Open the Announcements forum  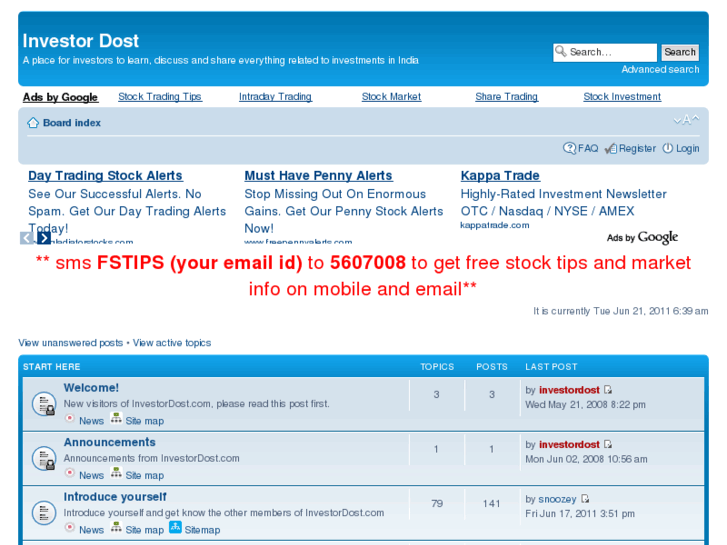tap(109, 442)
